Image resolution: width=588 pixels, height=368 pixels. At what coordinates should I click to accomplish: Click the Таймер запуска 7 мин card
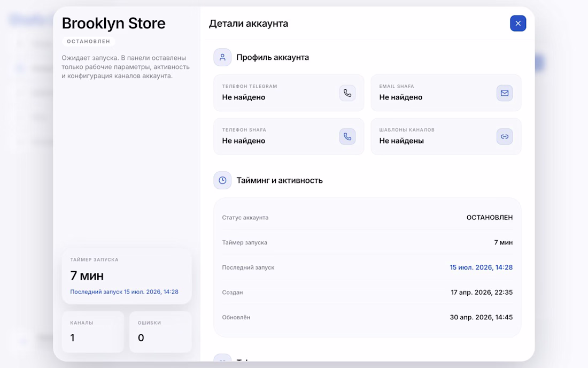click(127, 276)
